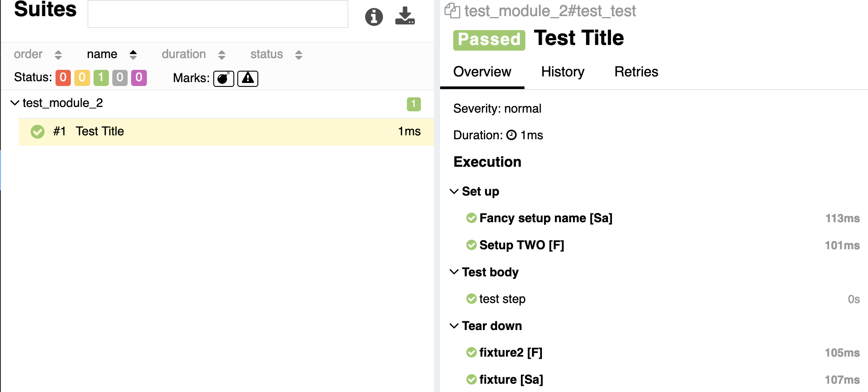Click the green check icon beside Fancy setup name
Viewport: 868px width, 392px height.
pyautogui.click(x=472, y=218)
